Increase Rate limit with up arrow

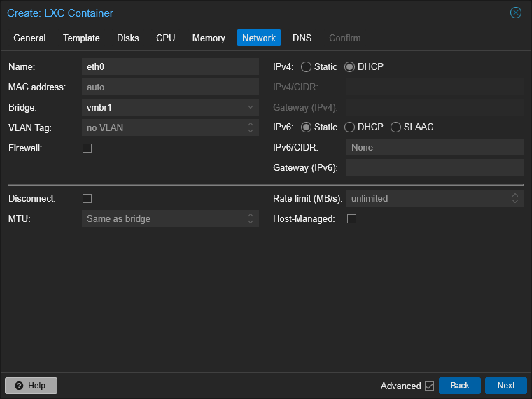tap(515, 195)
